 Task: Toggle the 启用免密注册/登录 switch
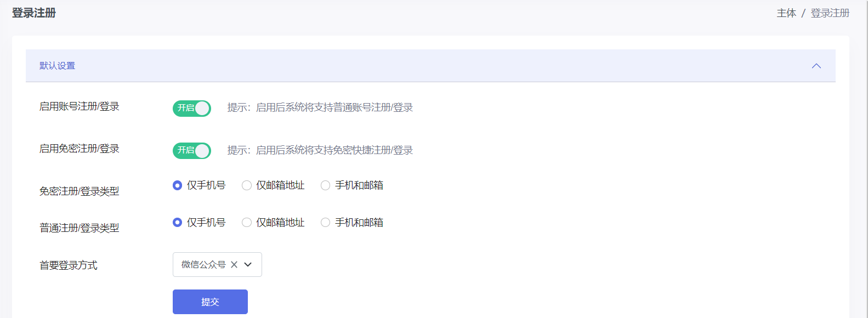point(192,150)
